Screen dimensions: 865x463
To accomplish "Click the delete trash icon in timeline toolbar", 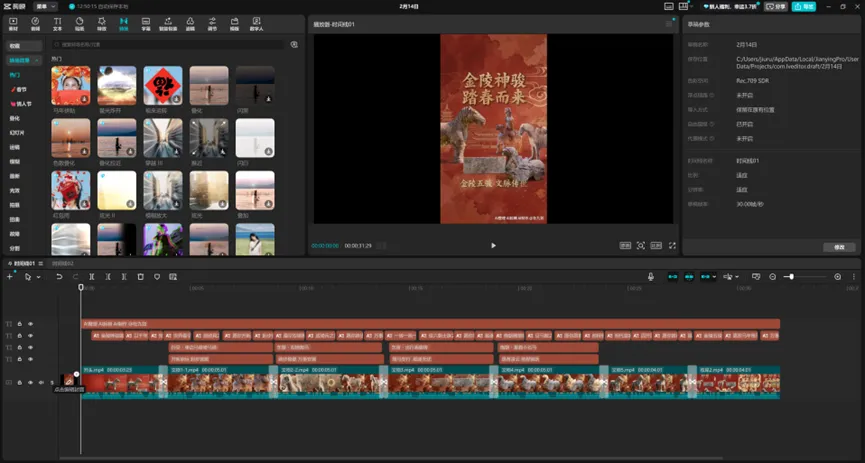I will 141,276.
